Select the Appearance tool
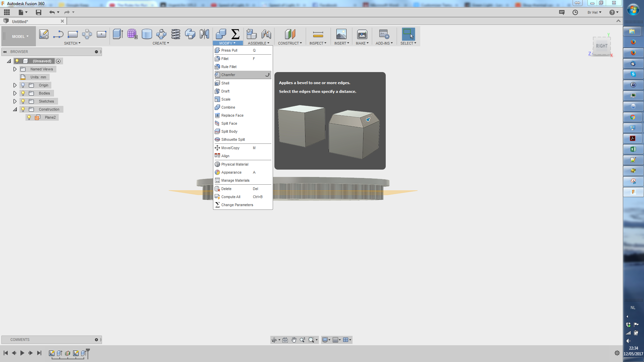Viewport: 644px width, 362px height. [x=231, y=172]
